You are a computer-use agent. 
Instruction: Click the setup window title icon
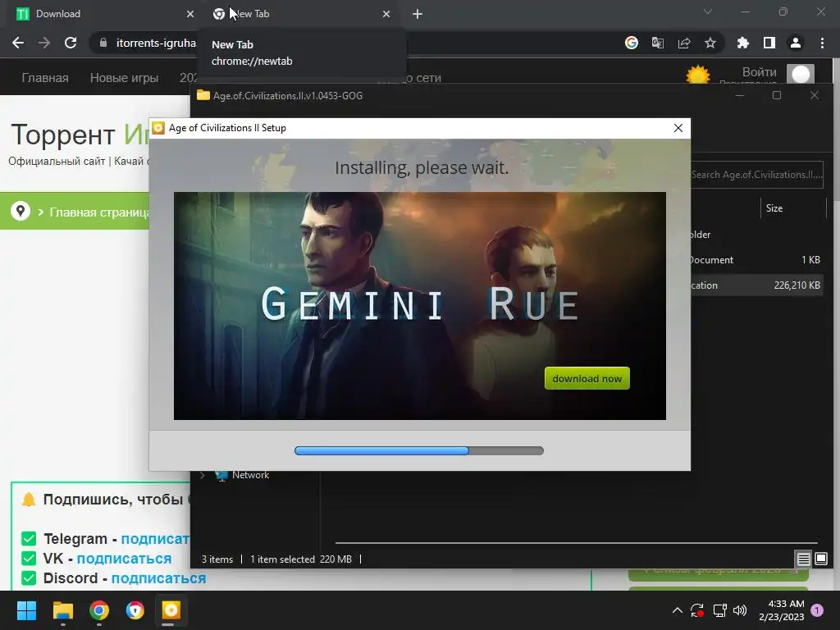tap(158, 127)
